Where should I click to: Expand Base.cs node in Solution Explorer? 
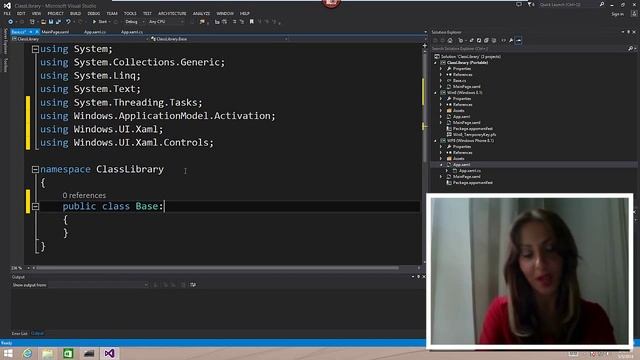[441, 81]
